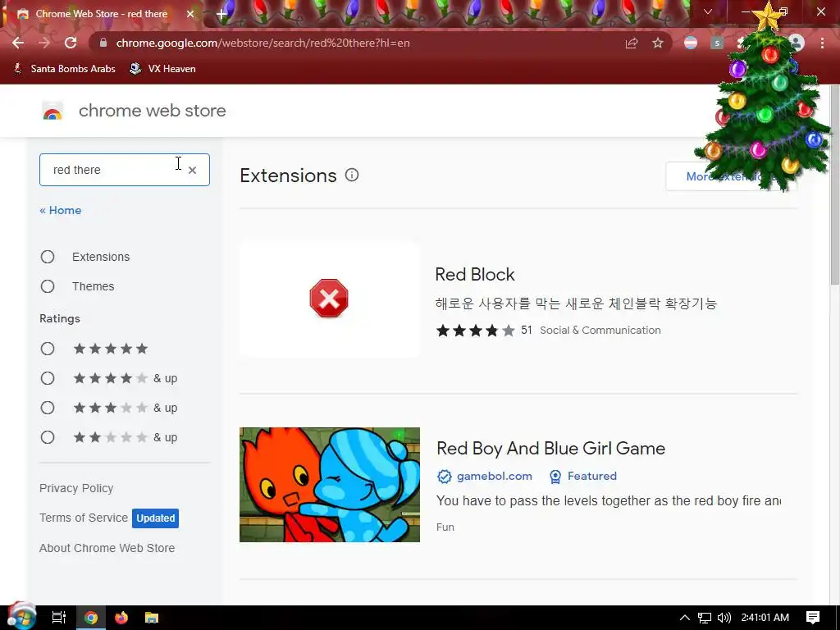Open Red Boy And Blue Girl thumbnail
Image resolution: width=840 pixels, height=630 pixels.
click(x=330, y=485)
